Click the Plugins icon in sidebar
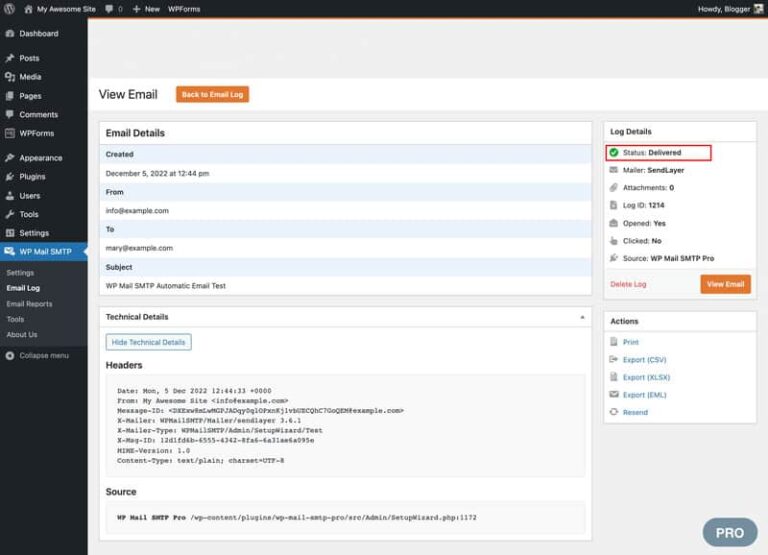 click(x=9, y=177)
